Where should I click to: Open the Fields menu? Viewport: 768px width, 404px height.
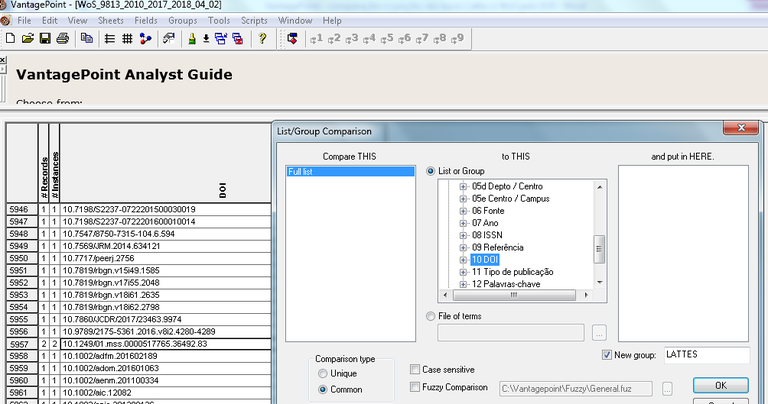click(x=146, y=21)
